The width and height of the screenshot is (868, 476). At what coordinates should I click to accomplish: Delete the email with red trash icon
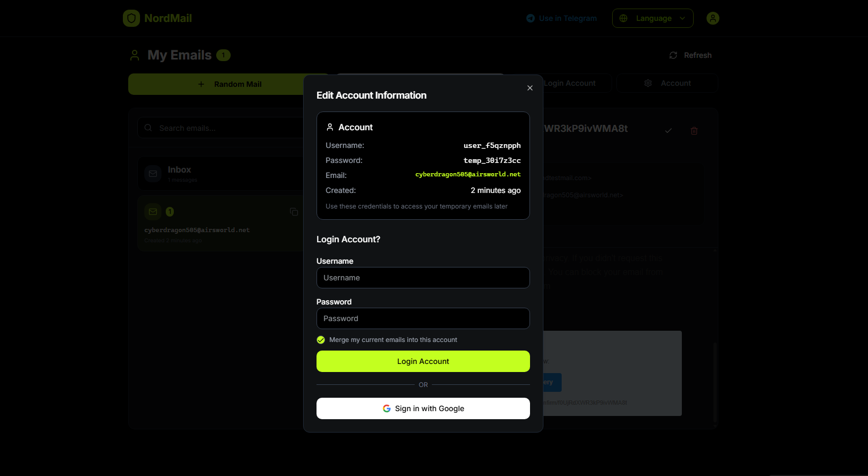[694, 131]
